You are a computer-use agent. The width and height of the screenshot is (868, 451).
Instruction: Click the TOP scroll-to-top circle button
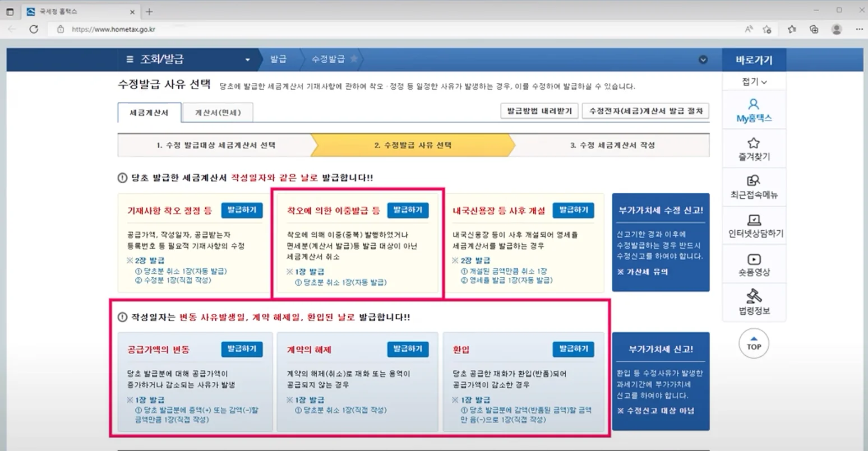(x=754, y=343)
